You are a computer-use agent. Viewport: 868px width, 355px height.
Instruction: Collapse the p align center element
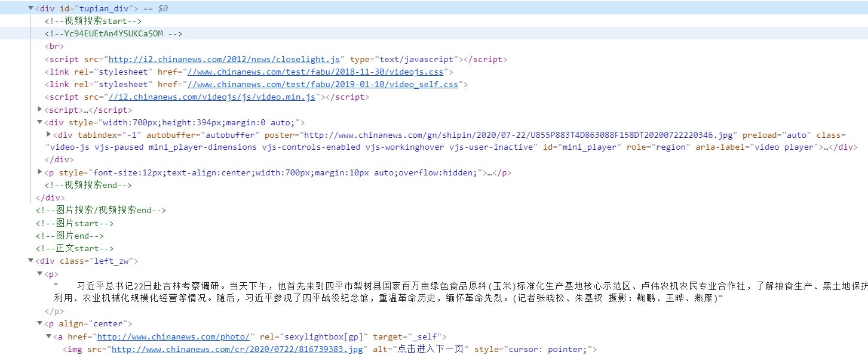[39, 324]
